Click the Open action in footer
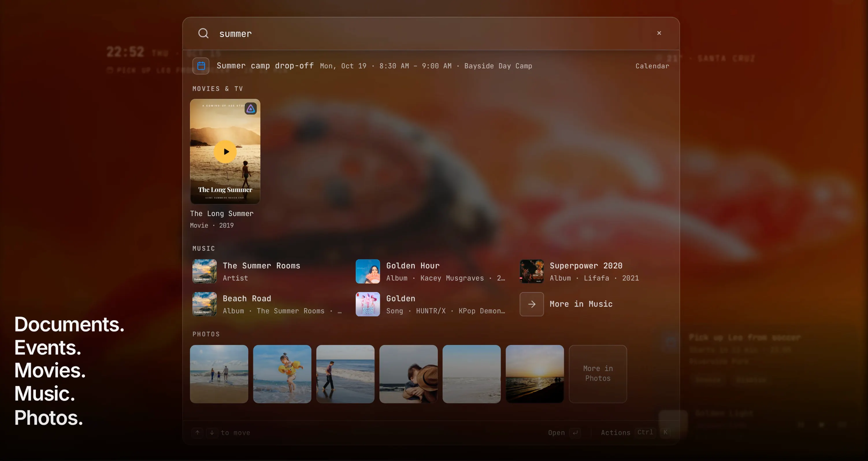868x461 pixels. point(556,433)
